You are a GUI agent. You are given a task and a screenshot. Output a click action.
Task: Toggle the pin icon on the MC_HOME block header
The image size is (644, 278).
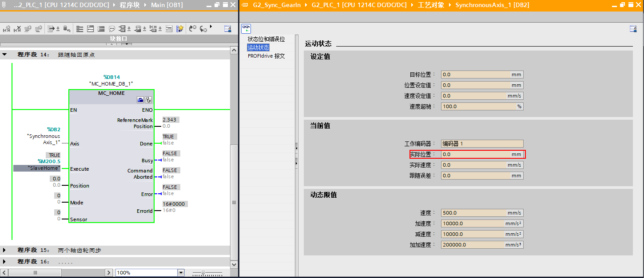pyautogui.click(x=148, y=99)
